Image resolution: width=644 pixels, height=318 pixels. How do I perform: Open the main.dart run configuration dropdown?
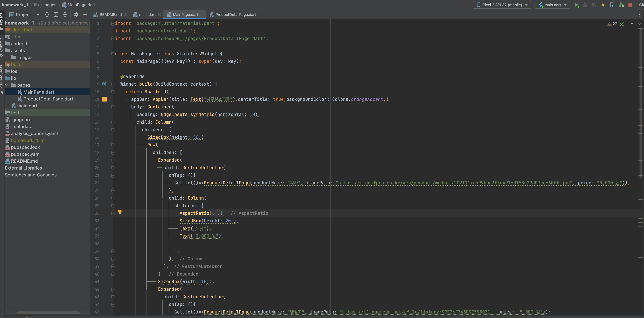552,5
